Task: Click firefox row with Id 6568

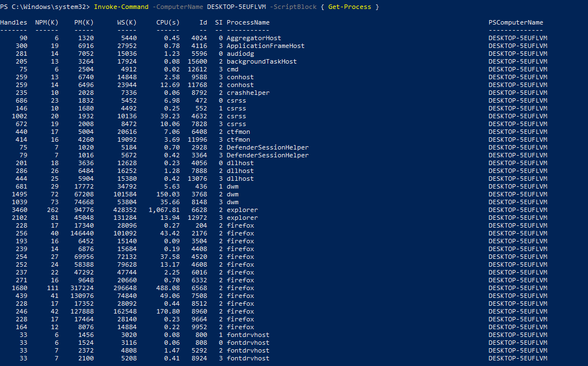Action: 274,288
